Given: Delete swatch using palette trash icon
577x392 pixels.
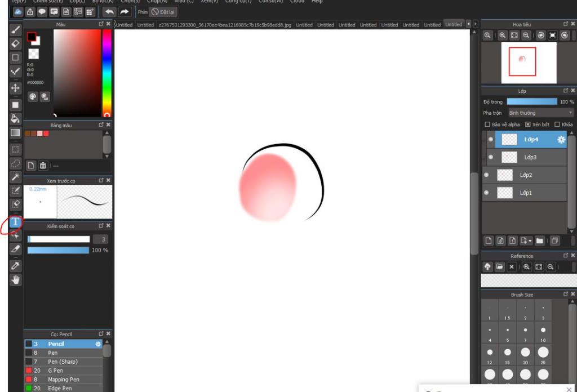Looking at the screenshot, I should pyautogui.click(x=43, y=166).
